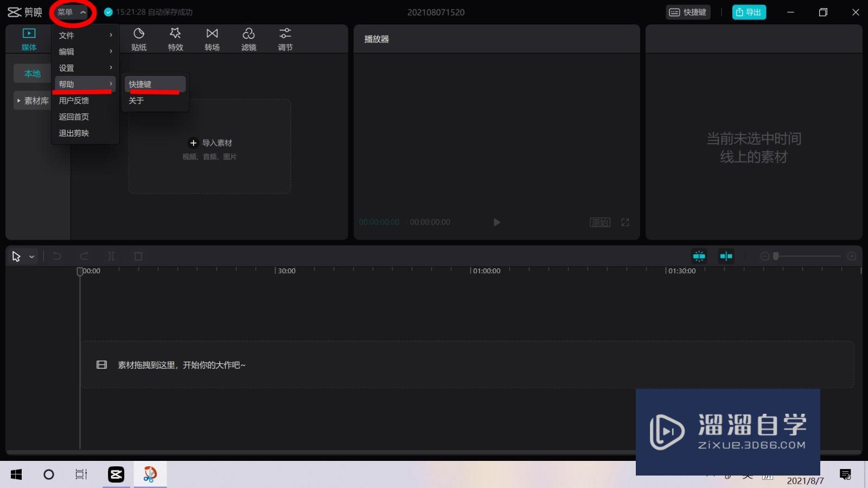Click the timeline zoom in icon

point(852,256)
